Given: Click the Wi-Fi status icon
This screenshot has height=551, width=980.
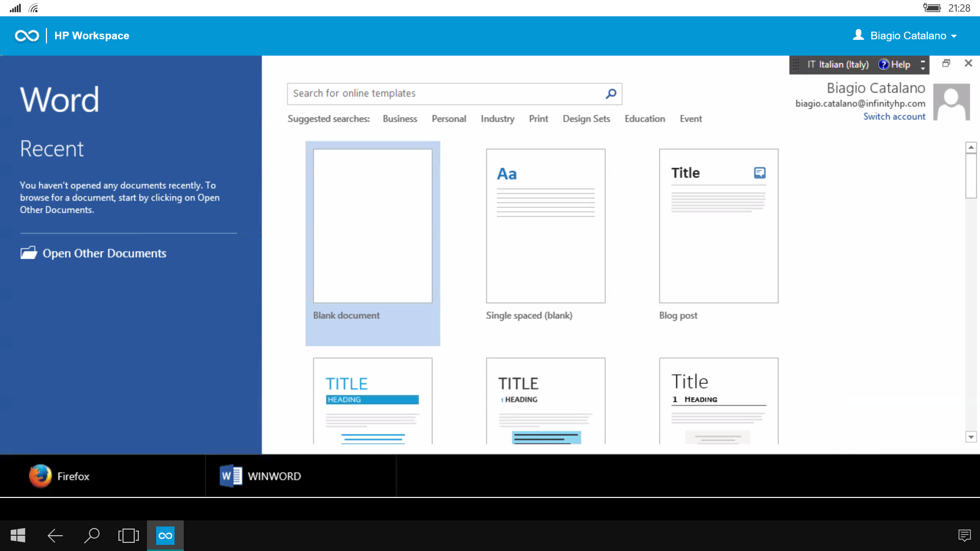Looking at the screenshot, I should [34, 8].
